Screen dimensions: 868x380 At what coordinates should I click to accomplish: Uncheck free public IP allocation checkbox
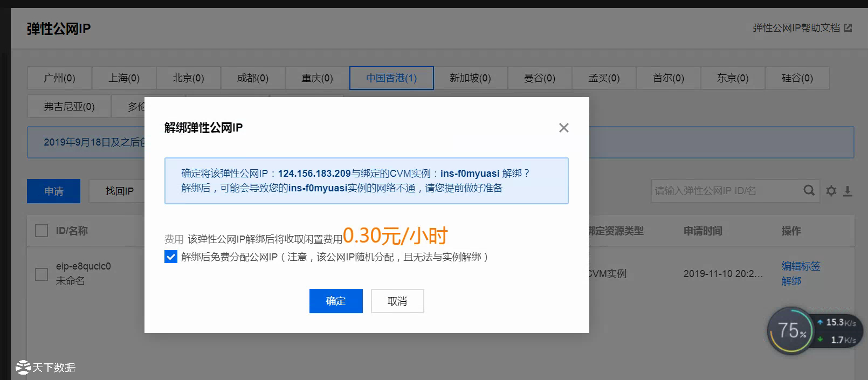(x=171, y=257)
